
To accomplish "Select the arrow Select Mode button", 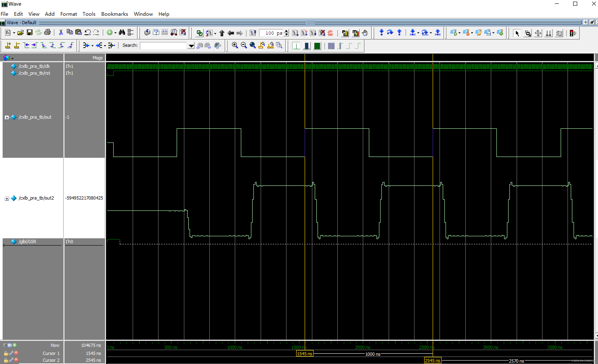I will point(517,33).
